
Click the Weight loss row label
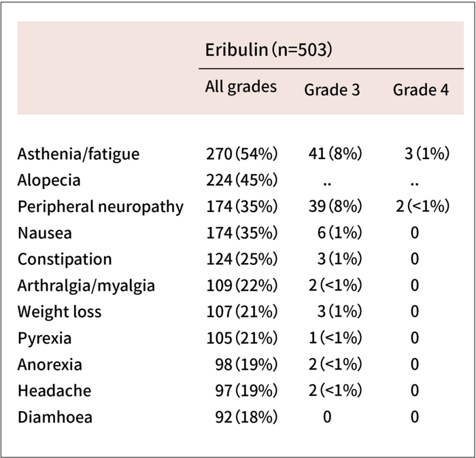59,312
